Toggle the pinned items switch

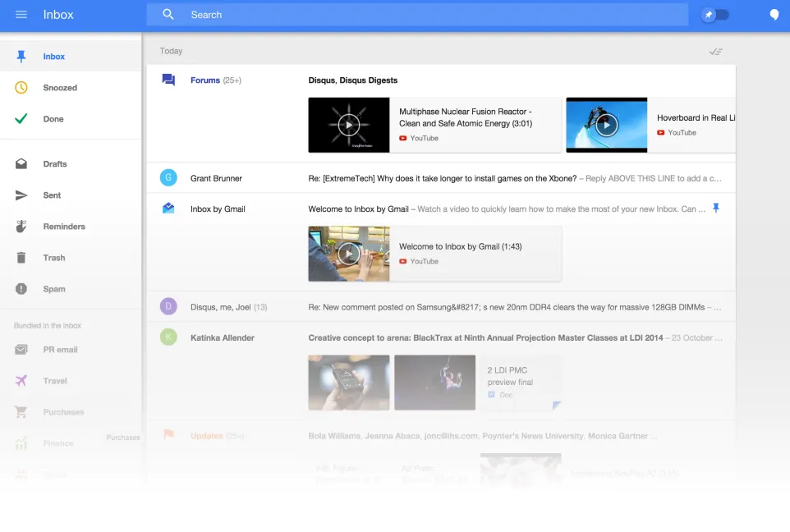tap(715, 15)
